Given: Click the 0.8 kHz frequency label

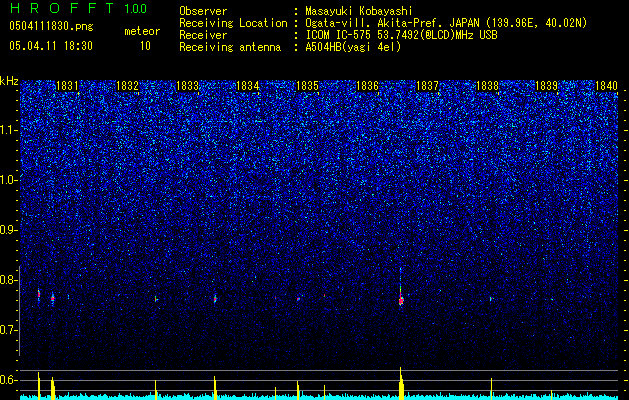Looking at the screenshot, I should (x=9, y=280).
